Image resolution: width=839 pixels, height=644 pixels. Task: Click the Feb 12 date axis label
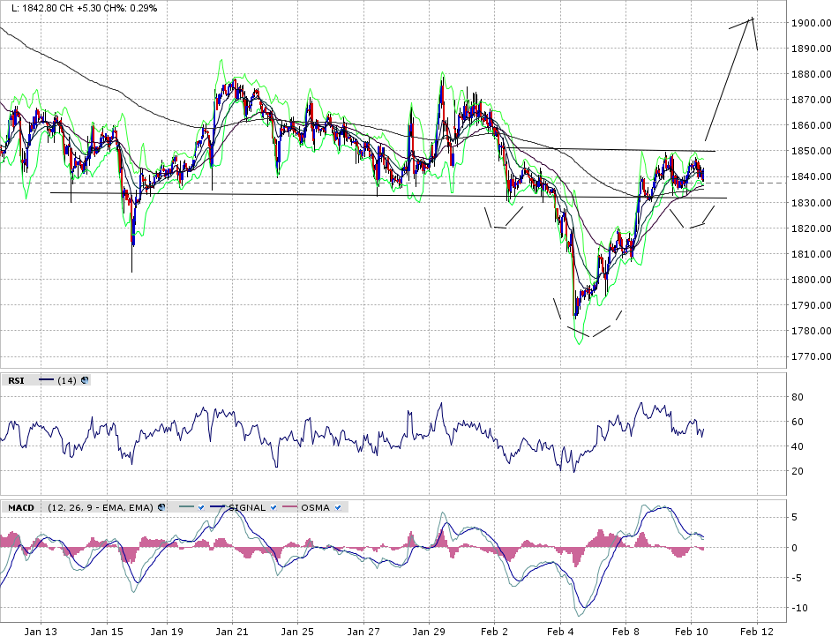[756, 632]
